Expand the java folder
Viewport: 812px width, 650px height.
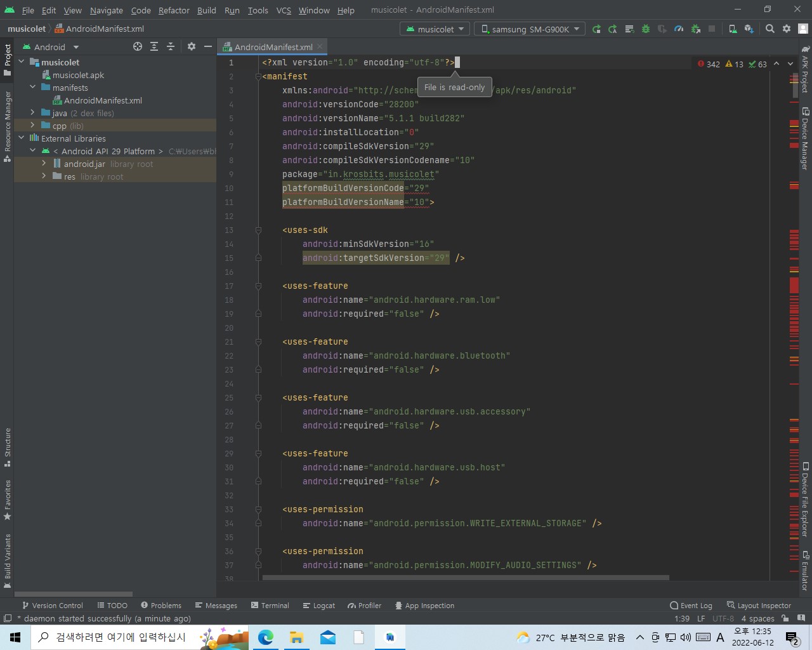pyautogui.click(x=33, y=113)
